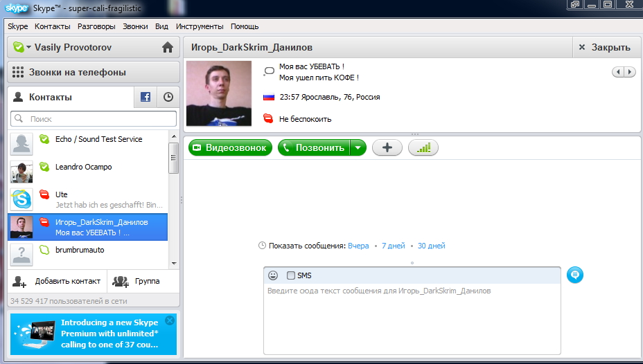Open the home screen icon
Viewport: 643px width, 364px height.
tap(167, 48)
